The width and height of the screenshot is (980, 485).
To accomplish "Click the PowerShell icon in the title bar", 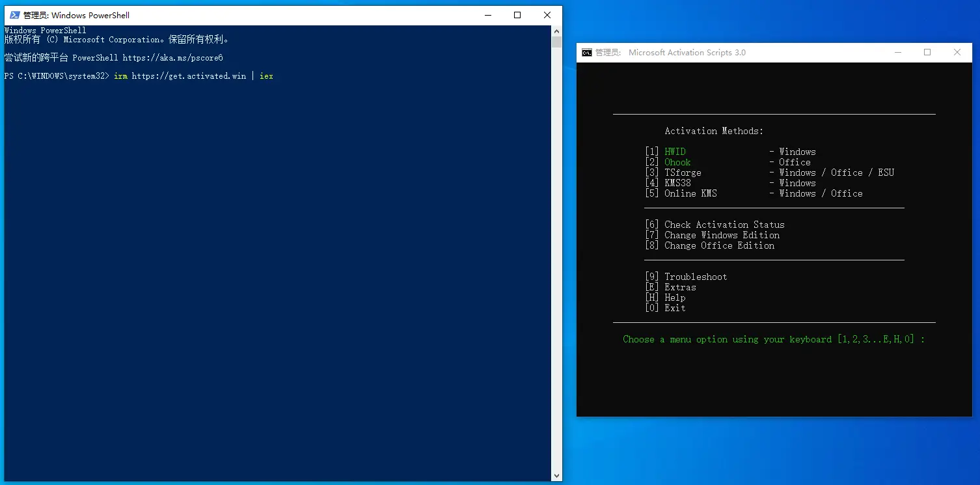I will (14, 15).
